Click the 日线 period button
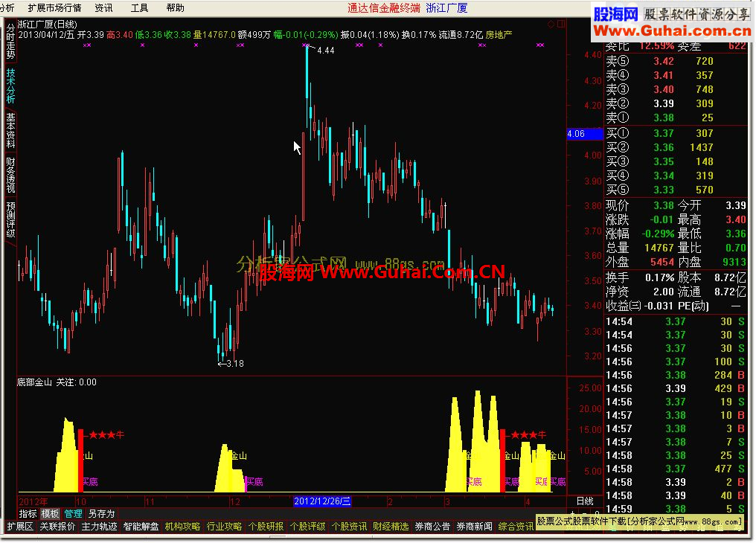 click(585, 501)
